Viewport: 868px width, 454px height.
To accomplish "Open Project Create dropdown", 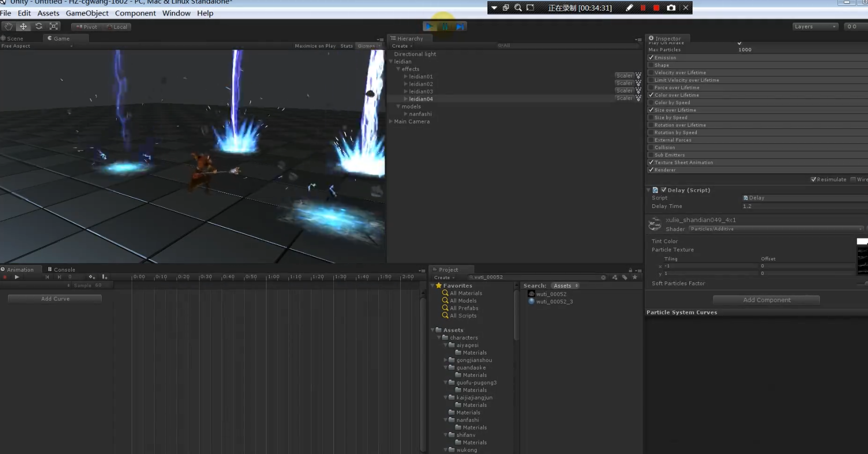I will coord(444,278).
